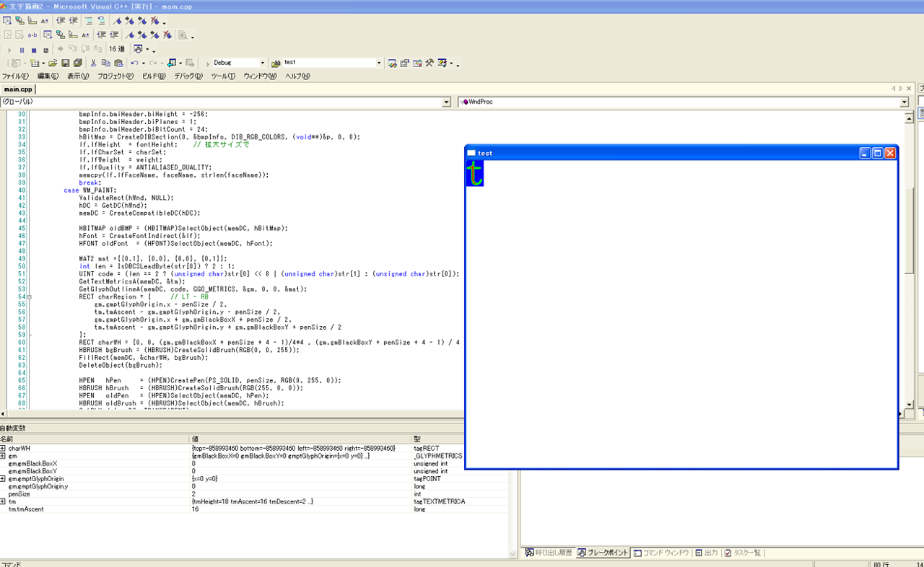Screen dimensions: 924x567
Task: Switch to the コマンド ウィンドウ tab
Action: point(661,553)
